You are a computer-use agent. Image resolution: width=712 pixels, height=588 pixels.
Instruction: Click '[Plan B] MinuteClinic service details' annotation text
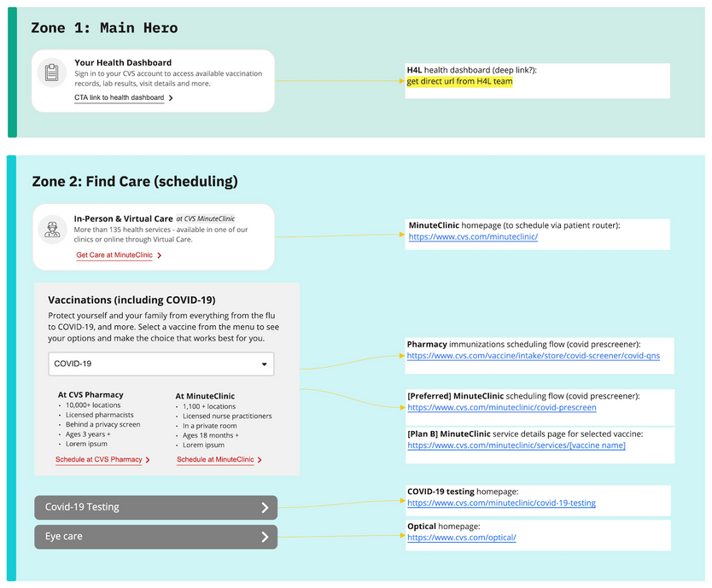pos(525,434)
